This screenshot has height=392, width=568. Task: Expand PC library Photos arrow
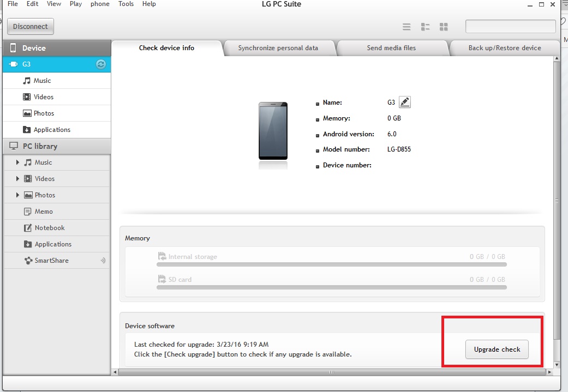17,195
